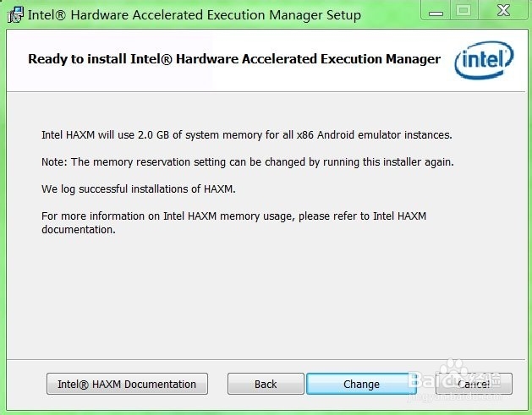Click the 'For more information on Intel HAXM' paragraph

pyautogui.click(x=233, y=223)
